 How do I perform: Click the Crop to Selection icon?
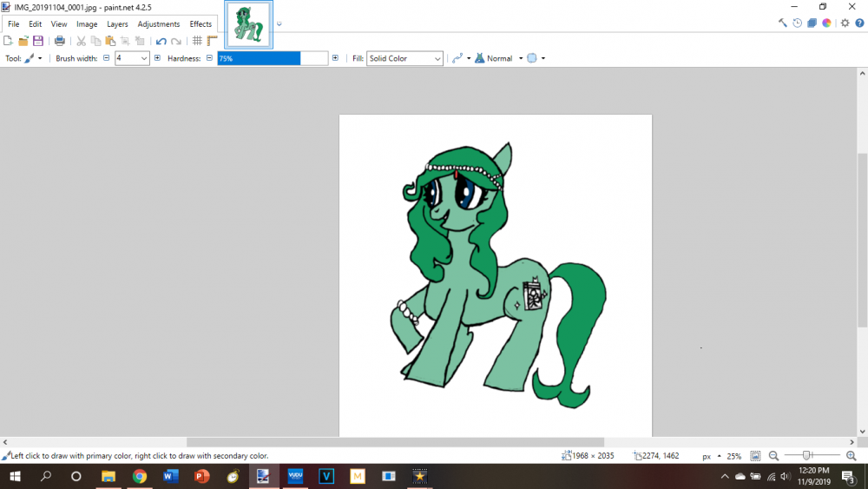[x=125, y=41]
